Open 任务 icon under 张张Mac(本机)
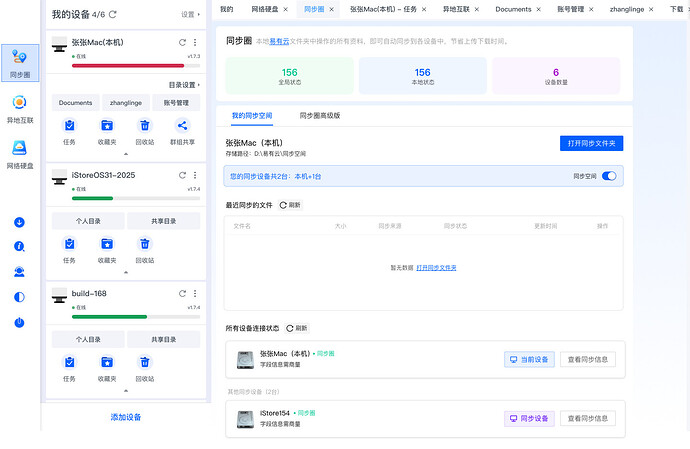The image size is (690, 449). pyautogui.click(x=69, y=126)
